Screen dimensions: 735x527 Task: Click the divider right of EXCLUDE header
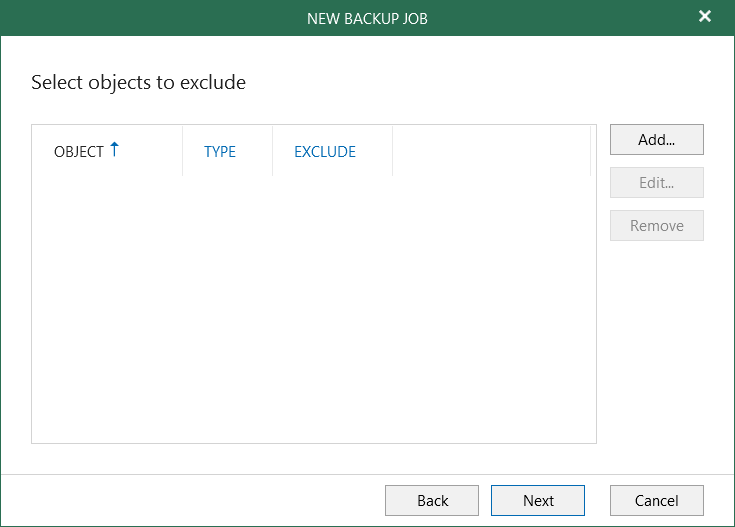[x=392, y=152]
